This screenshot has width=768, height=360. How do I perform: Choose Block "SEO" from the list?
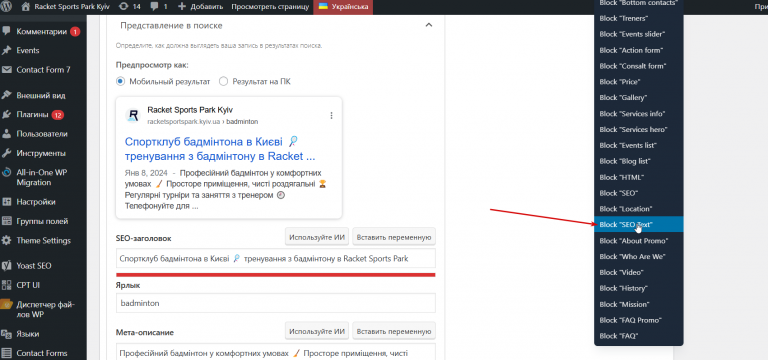click(639, 193)
